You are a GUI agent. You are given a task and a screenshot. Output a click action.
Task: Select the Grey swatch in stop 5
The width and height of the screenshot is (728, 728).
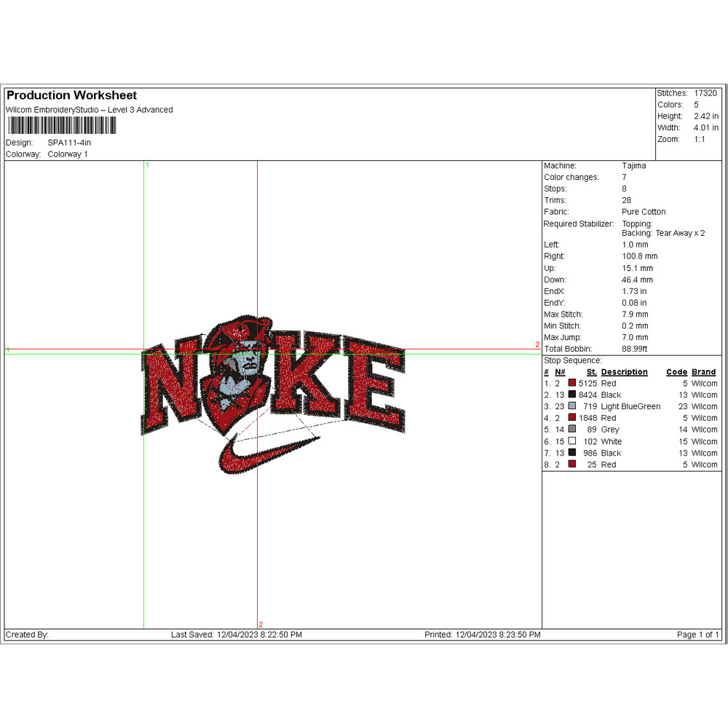pyautogui.click(x=571, y=430)
